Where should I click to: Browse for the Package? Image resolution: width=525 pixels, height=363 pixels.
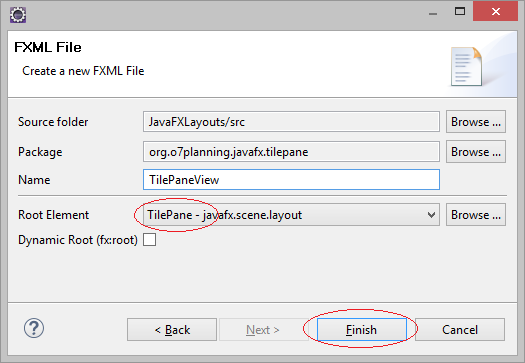[476, 152]
